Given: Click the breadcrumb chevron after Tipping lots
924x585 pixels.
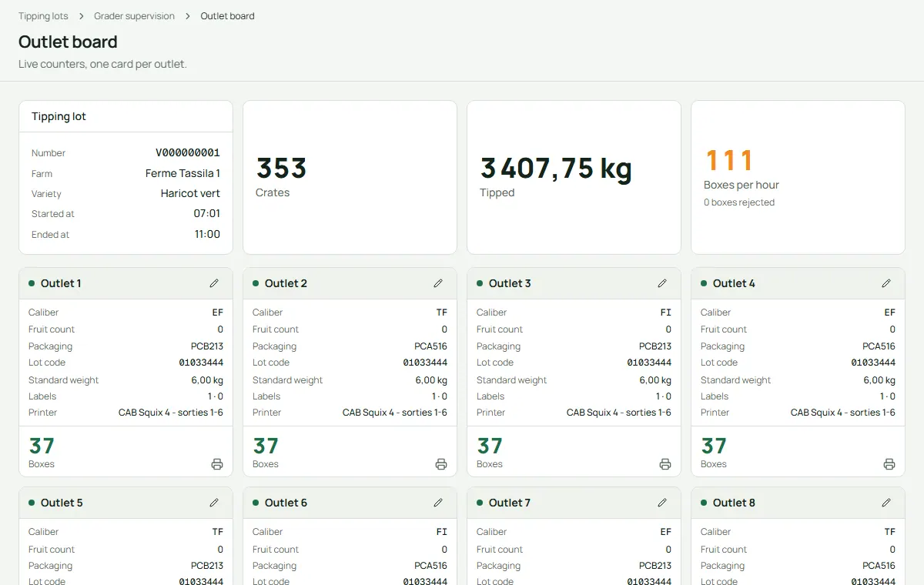Looking at the screenshot, I should tap(81, 16).
